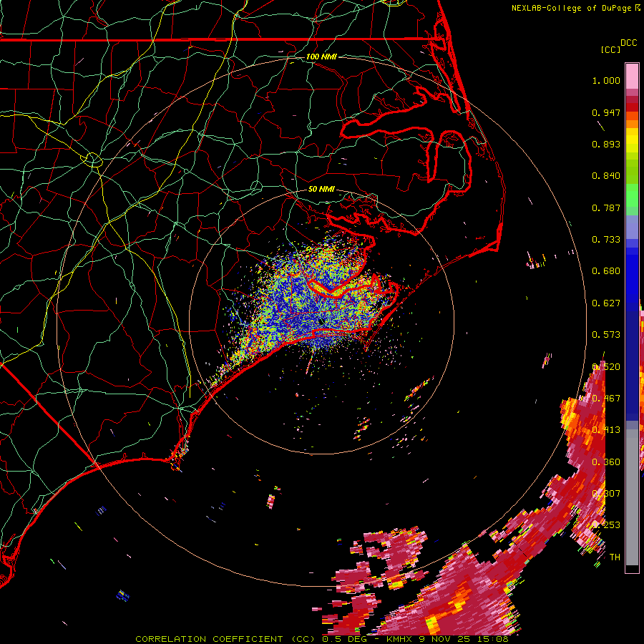Screen dimensions: 644x644
Task: Click the "15:08" timestamp in the caption
Action: (492, 639)
